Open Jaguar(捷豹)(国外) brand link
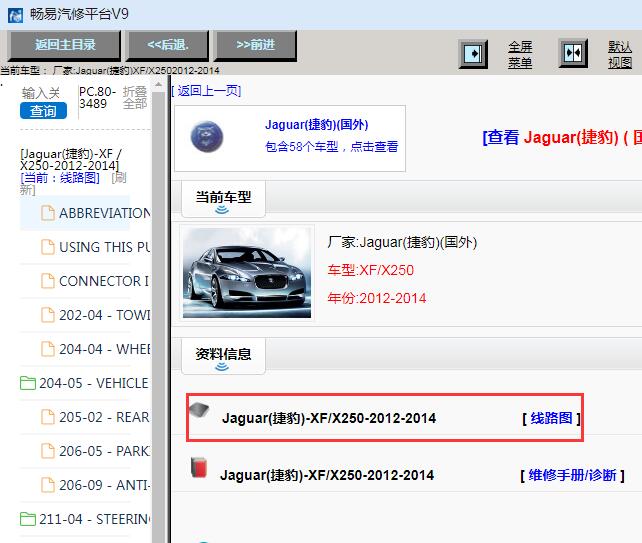 [316, 124]
